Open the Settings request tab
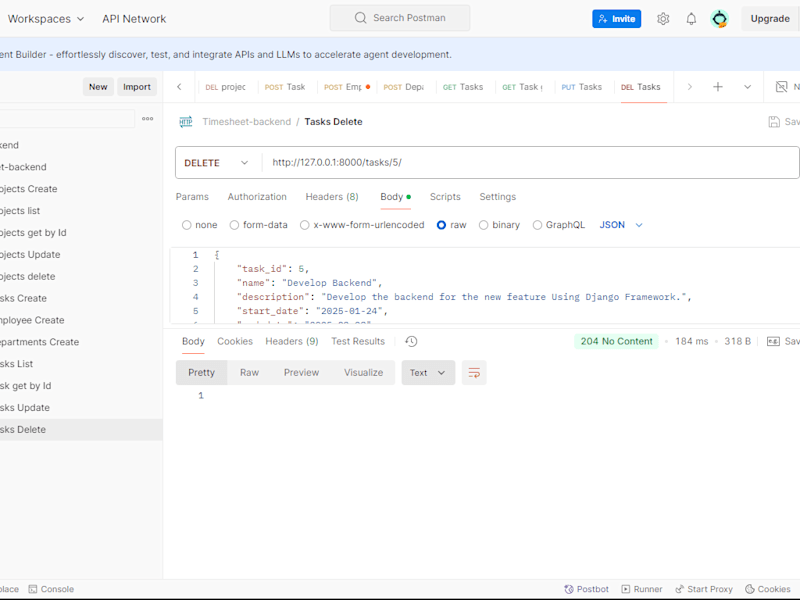 pyautogui.click(x=497, y=197)
